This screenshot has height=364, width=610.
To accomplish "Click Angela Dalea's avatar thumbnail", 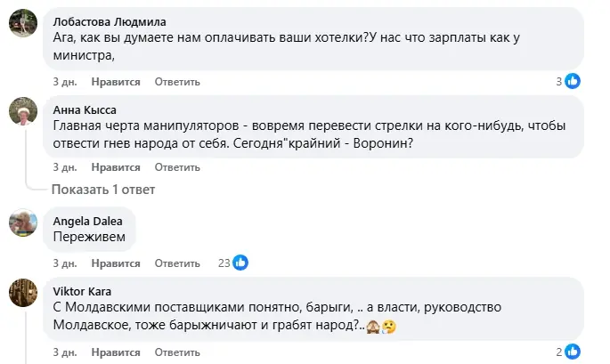I will point(23,222).
